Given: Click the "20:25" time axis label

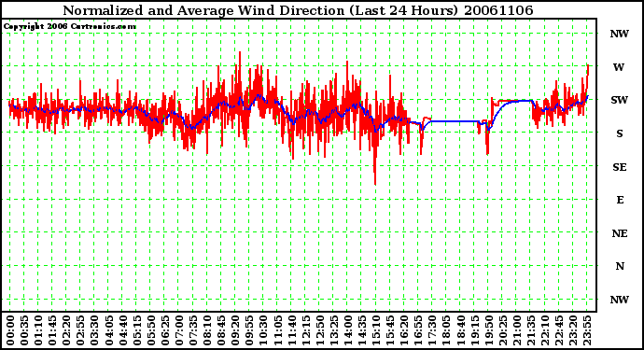Looking at the screenshot, I should pos(502,330).
